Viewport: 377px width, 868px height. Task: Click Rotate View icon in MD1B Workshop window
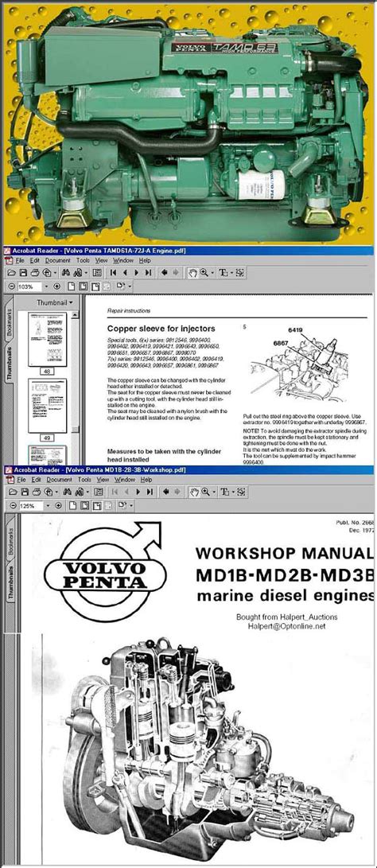(121, 506)
